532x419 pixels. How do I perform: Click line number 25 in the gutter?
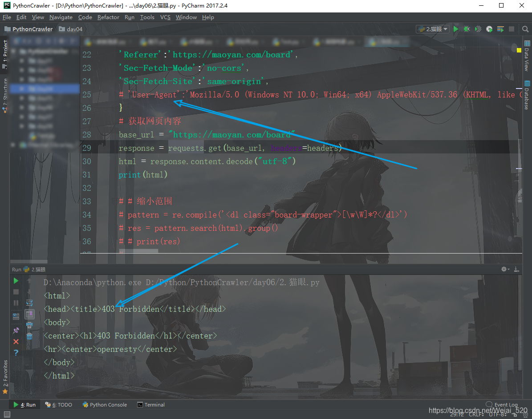[87, 95]
